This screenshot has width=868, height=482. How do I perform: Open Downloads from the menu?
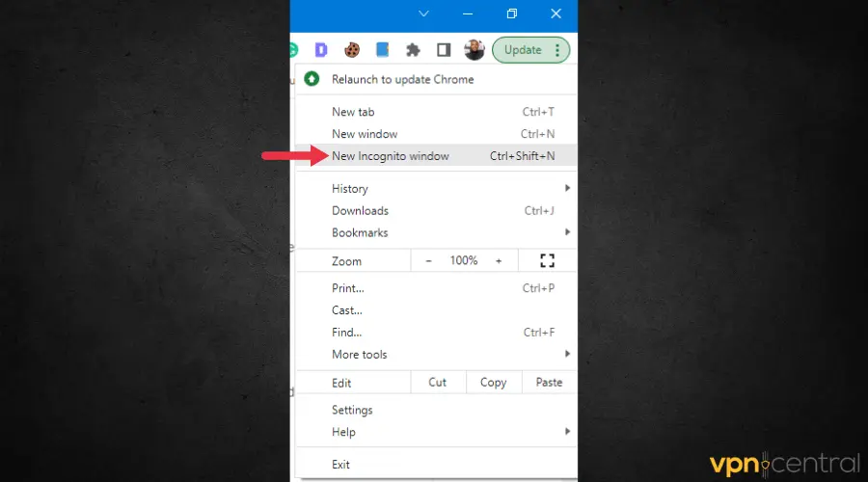point(436,211)
